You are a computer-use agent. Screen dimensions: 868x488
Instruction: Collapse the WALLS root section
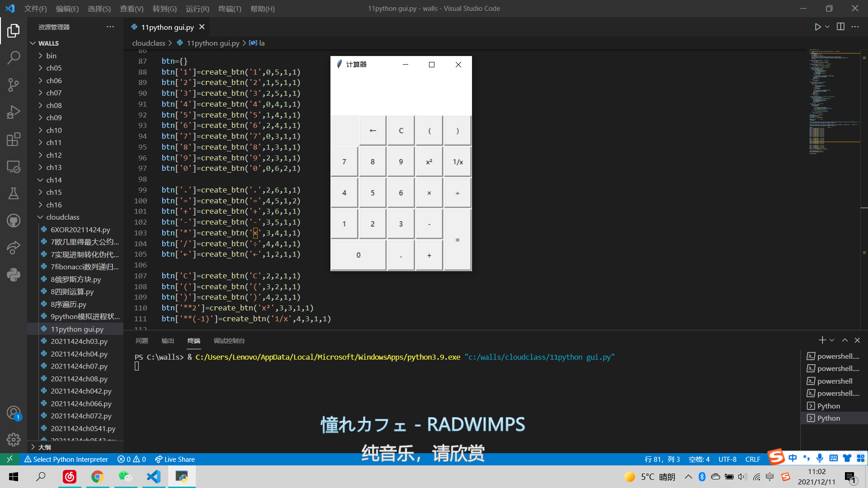(48, 43)
